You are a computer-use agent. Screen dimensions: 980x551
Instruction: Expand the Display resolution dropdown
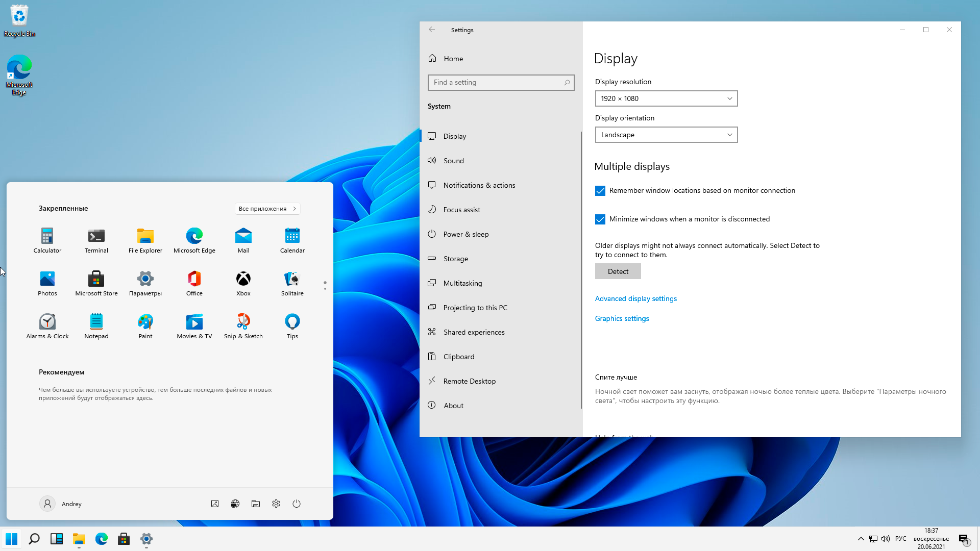[666, 98]
